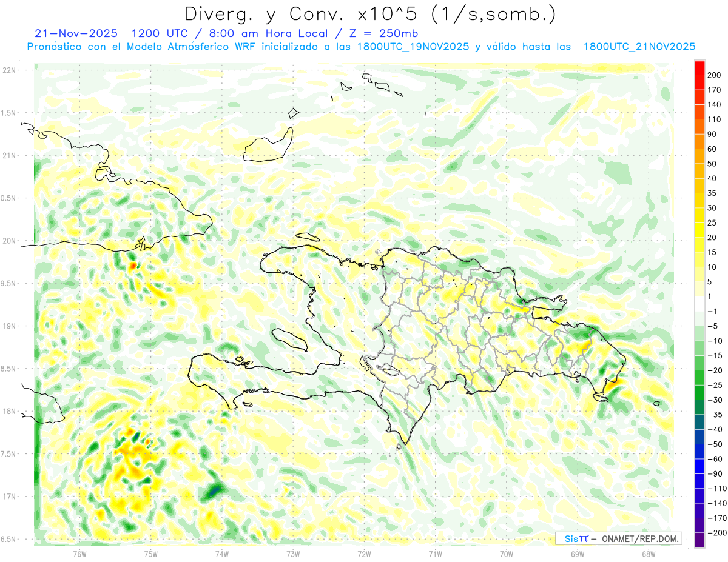728x562 pixels.
Task: Select the '17N' latitude label
Action: click(x=8, y=497)
